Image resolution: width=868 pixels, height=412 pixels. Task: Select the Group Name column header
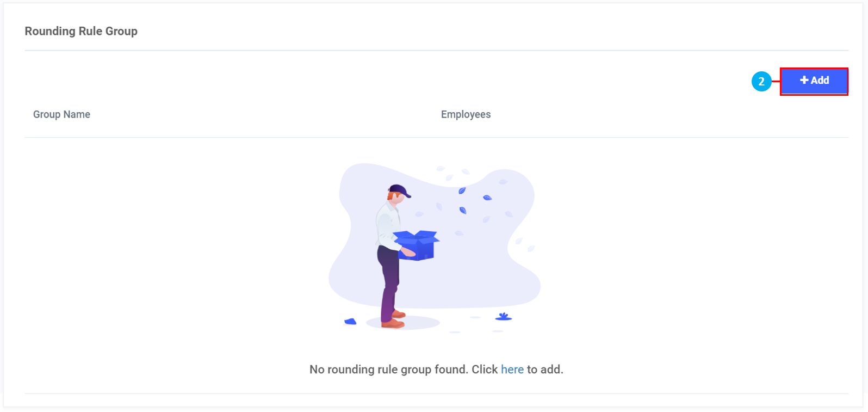61,114
